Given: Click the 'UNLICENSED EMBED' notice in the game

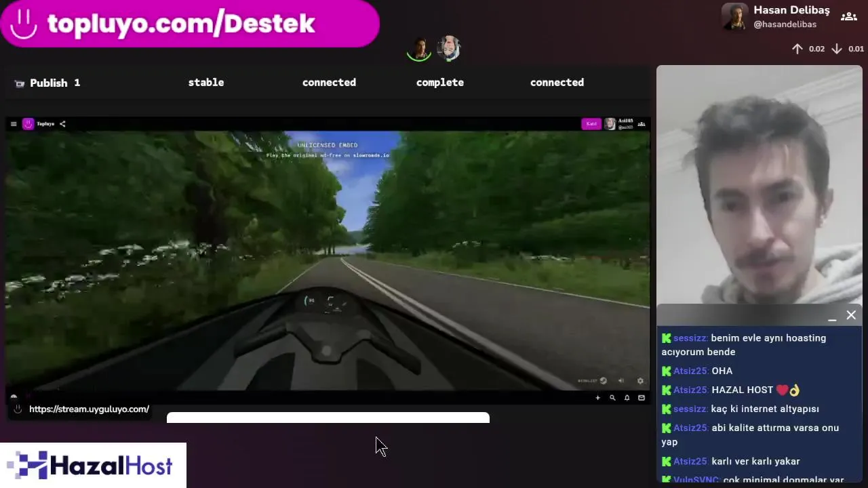Looking at the screenshot, I should [x=328, y=145].
